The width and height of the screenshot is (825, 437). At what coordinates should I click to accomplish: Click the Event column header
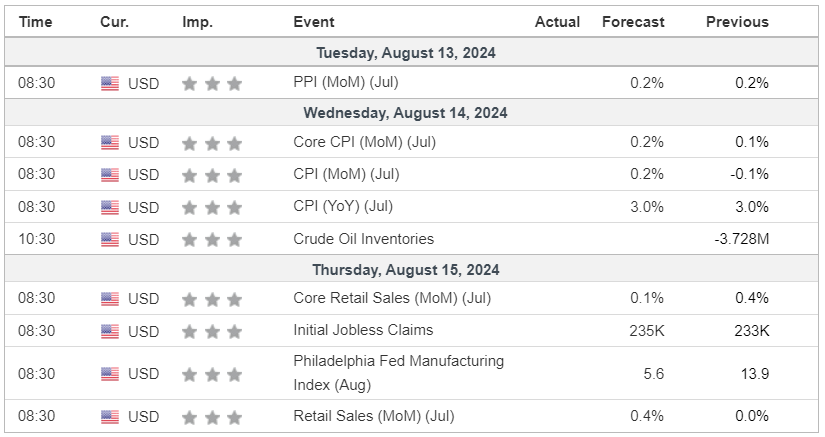(x=314, y=22)
